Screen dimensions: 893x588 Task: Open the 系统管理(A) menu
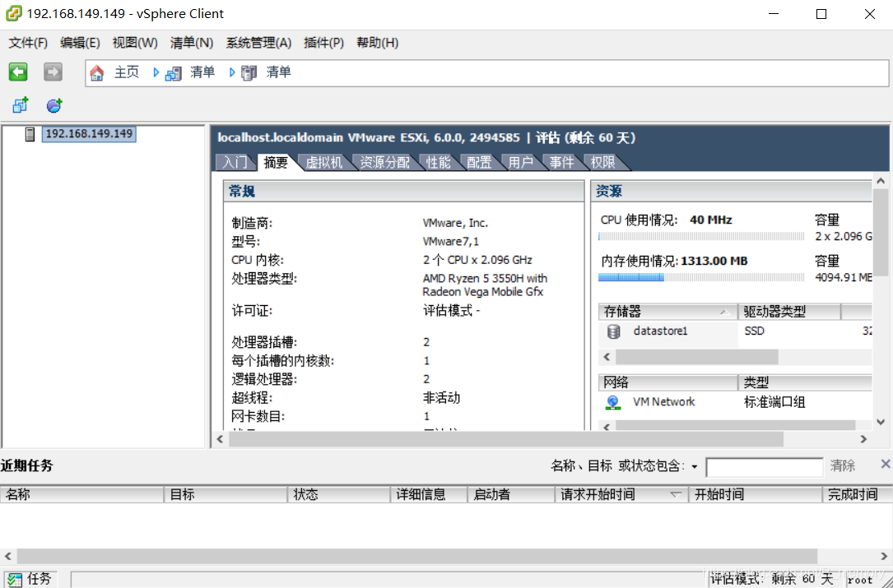pyautogui.click(x=258, y=43)
